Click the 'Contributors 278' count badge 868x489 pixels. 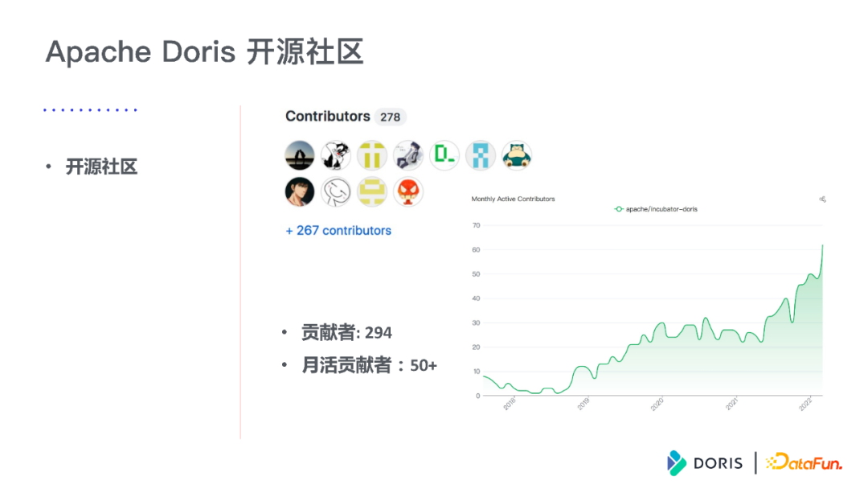coord(390,117)
